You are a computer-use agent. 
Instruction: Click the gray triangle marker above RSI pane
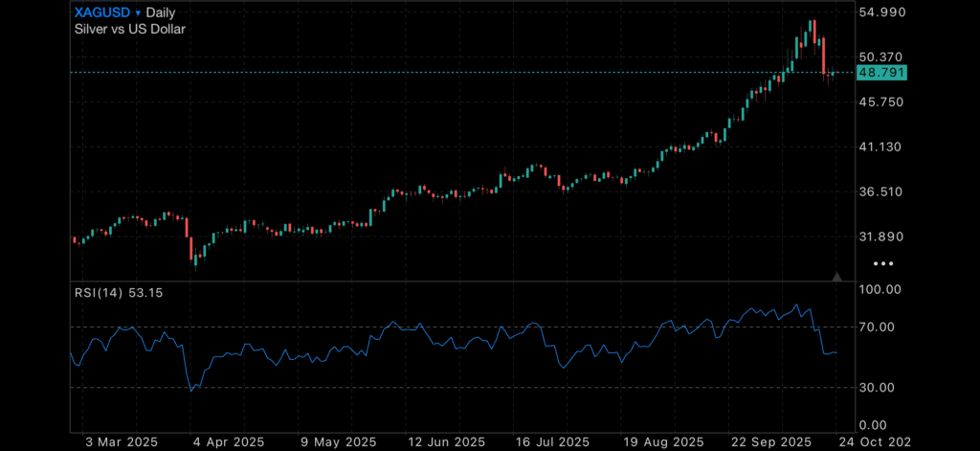coord(837,277)
